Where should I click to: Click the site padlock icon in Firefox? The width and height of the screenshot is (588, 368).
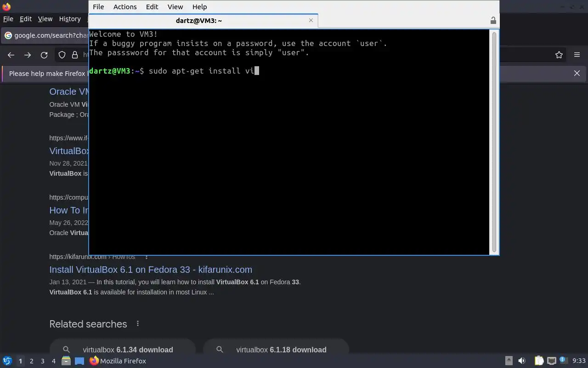point(75,55)
